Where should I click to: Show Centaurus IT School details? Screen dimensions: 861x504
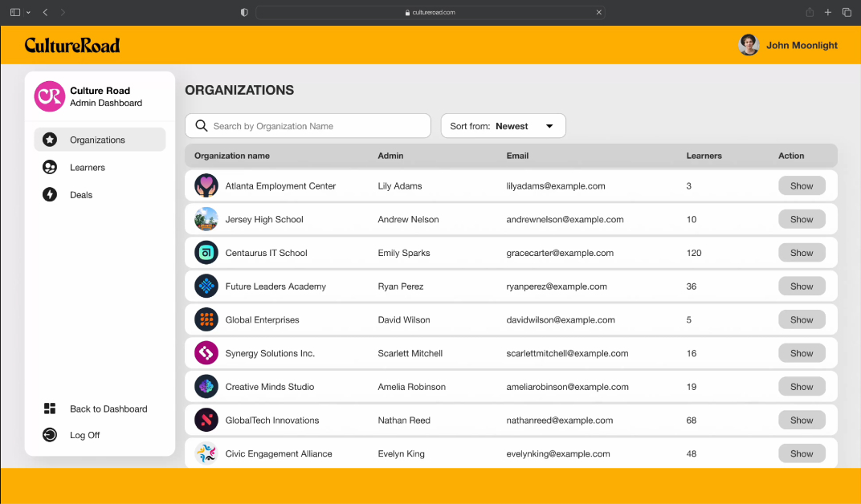coord(802,253)
